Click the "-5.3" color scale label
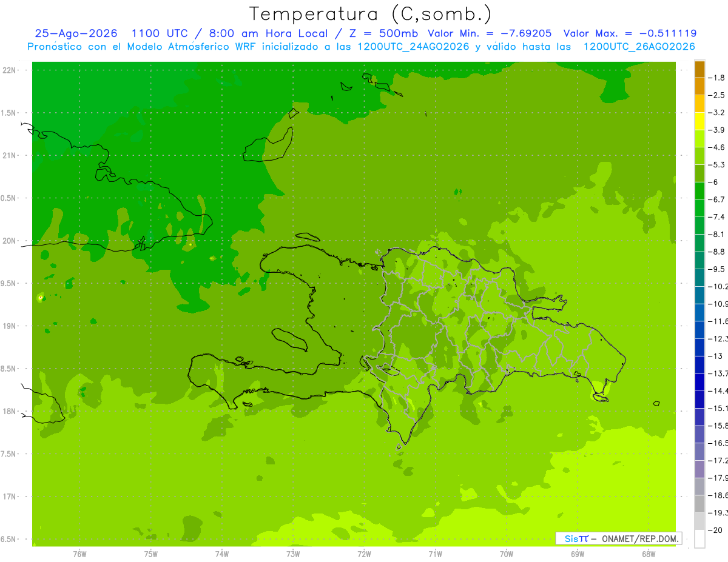728x562 pixels. click(x=718, y=164)
